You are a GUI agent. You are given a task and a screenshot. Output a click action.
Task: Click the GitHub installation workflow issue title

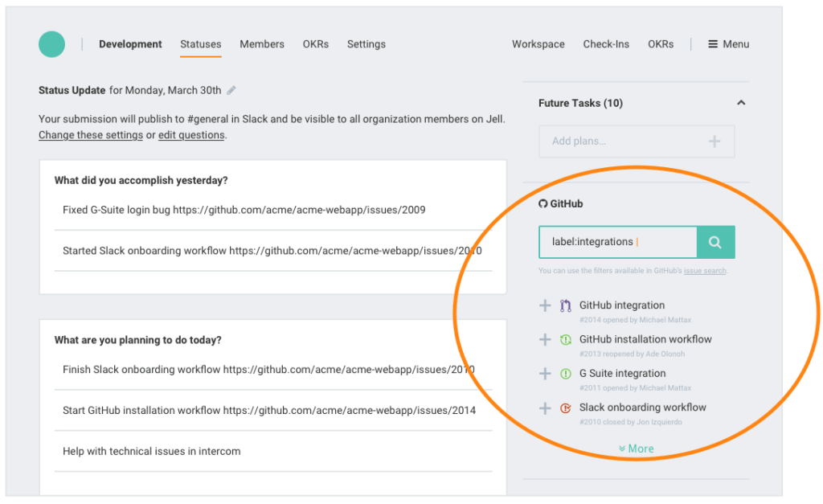tap(645, 339)
